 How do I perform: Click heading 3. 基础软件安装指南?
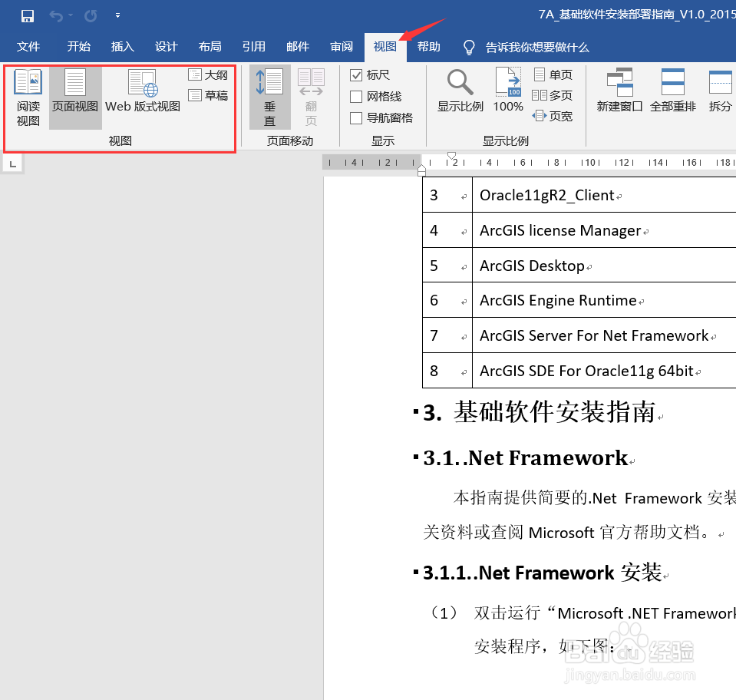(540, 412)
